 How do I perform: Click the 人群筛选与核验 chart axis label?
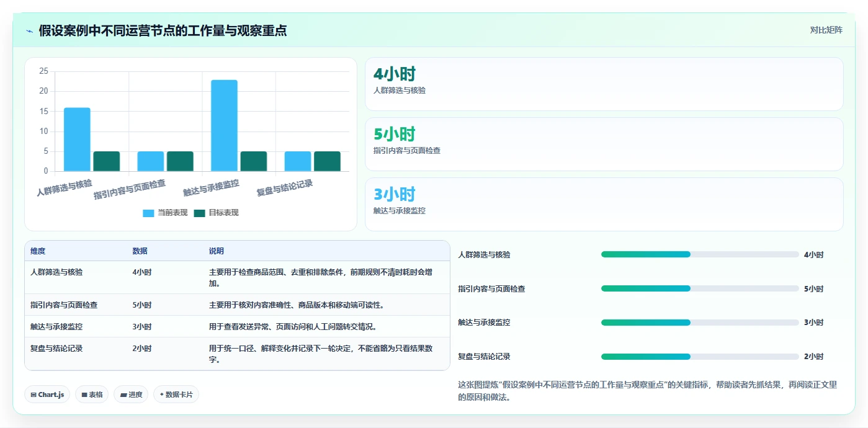[65, 187]
